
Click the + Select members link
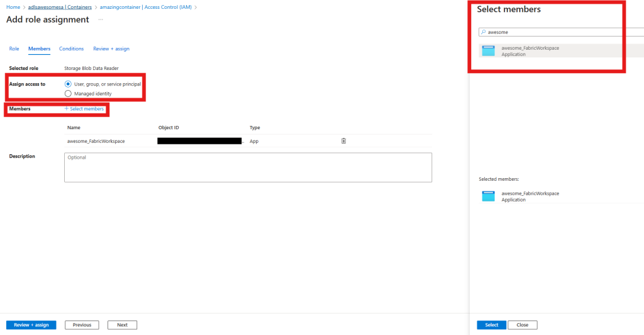point(84,109)
